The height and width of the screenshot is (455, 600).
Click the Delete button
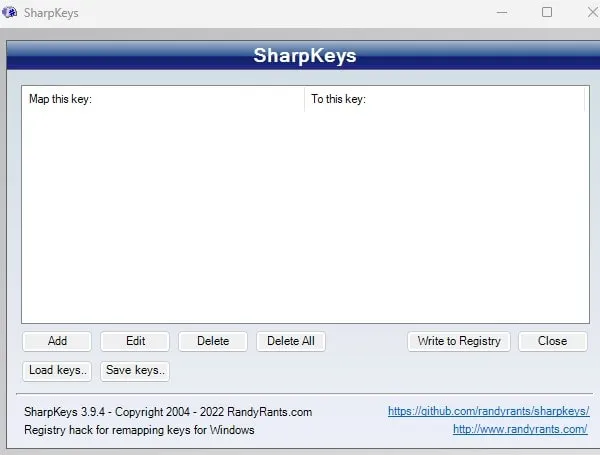pyautogui.click(x=213, y=341)
